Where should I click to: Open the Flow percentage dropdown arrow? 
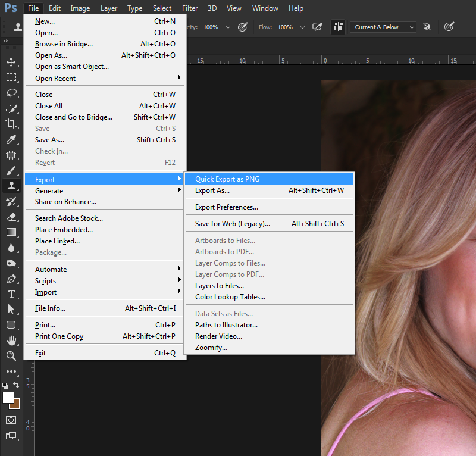[302, 27]
